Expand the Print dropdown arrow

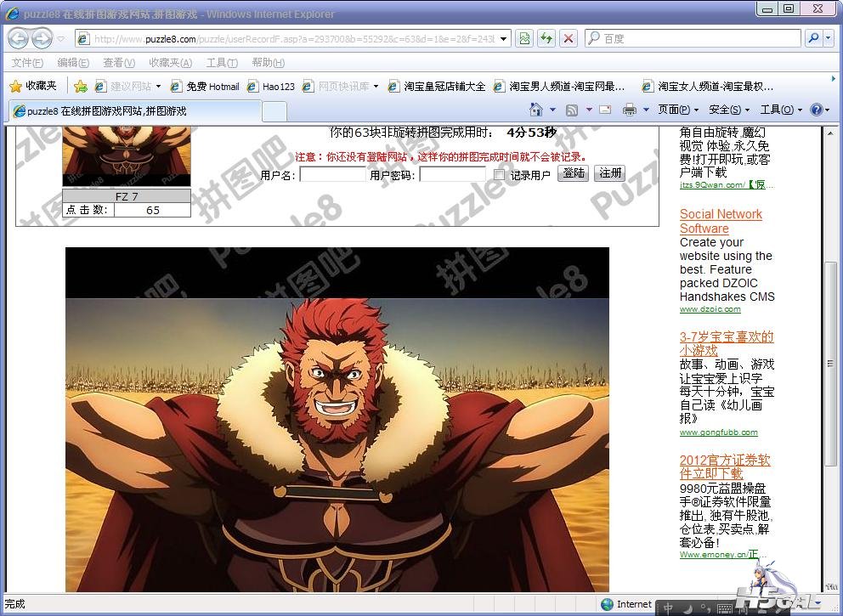[x=646, y=110]
